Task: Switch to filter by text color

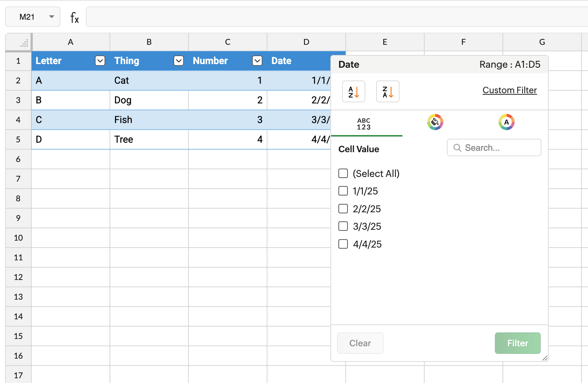Action: coord(506,122)
